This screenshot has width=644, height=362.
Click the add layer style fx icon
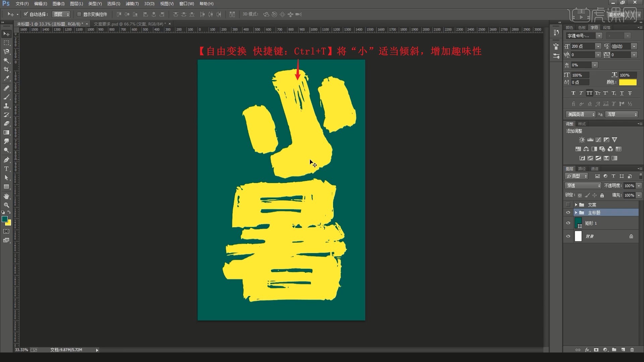point(587,350)
